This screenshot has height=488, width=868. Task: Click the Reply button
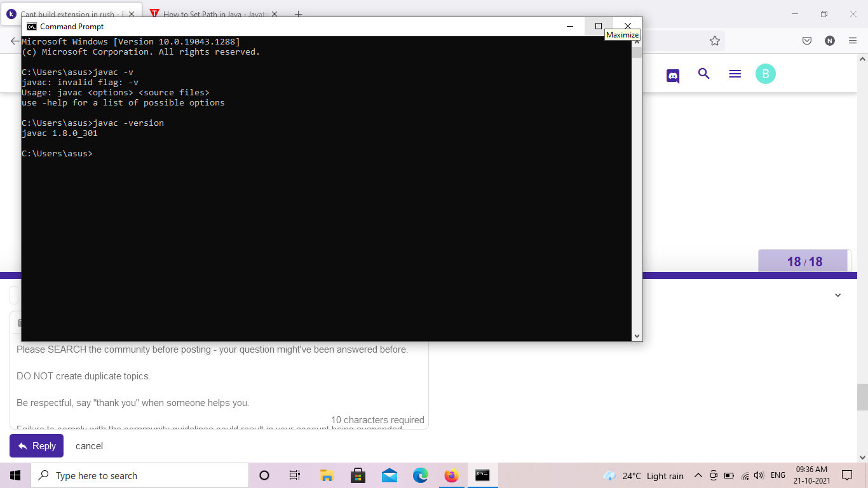tap(36, 446)
